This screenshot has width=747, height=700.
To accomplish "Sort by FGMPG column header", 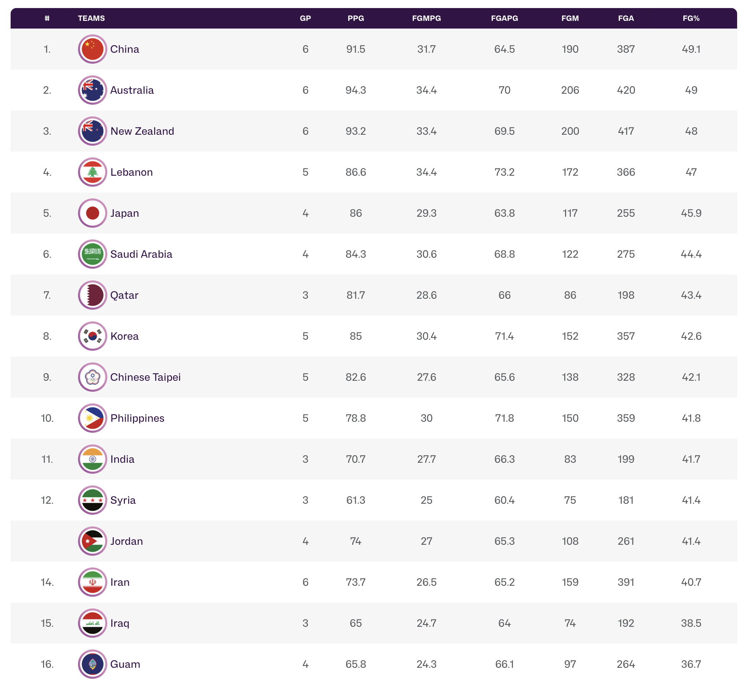I will coord(426,18).
